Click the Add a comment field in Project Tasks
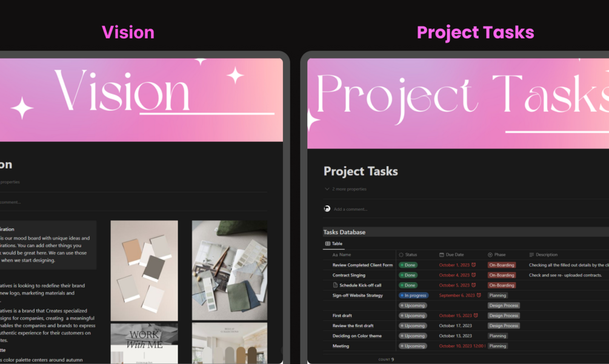 (x=350, y=209)
